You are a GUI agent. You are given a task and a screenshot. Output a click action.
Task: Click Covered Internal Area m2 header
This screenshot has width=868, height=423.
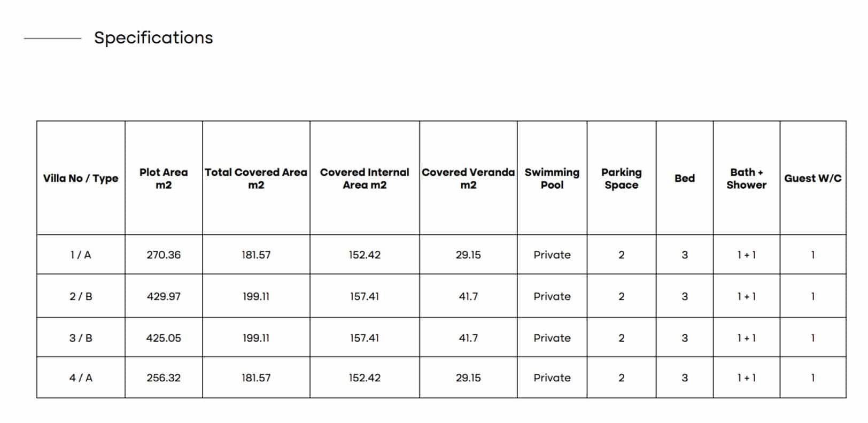[x=365, y=179]
